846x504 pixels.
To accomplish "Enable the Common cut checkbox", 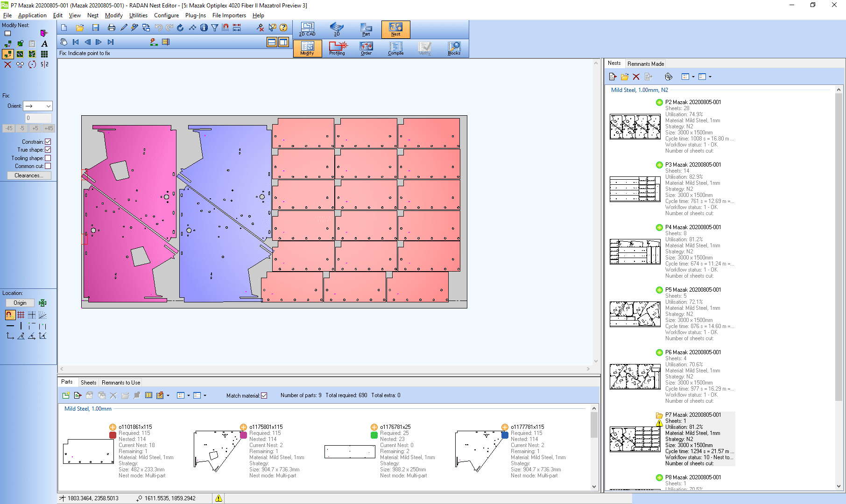I will (x=49, y=166).
